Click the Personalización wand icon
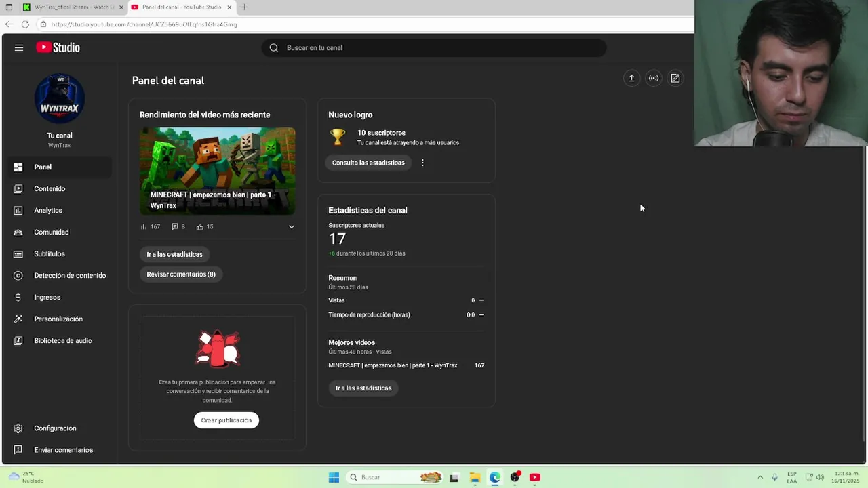The width and height of the screenshot is (868, 488). tap(18, 319)
